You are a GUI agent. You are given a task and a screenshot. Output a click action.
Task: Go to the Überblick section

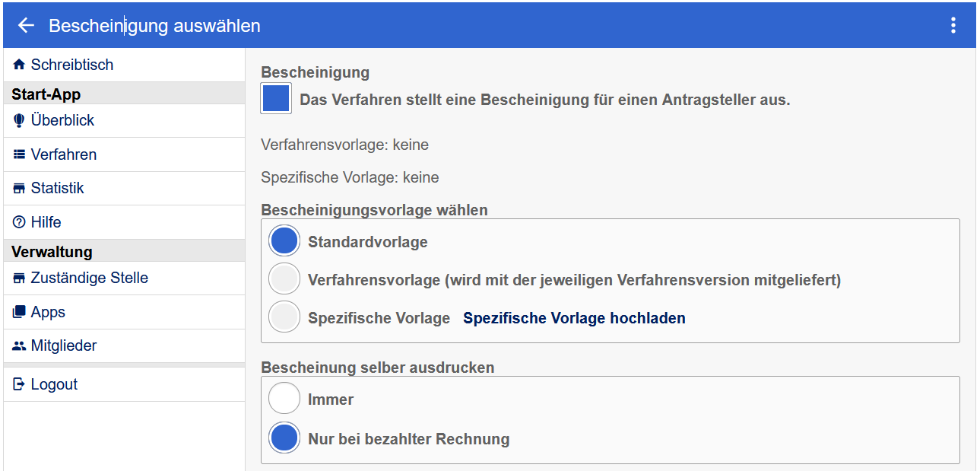pos(62,120)
